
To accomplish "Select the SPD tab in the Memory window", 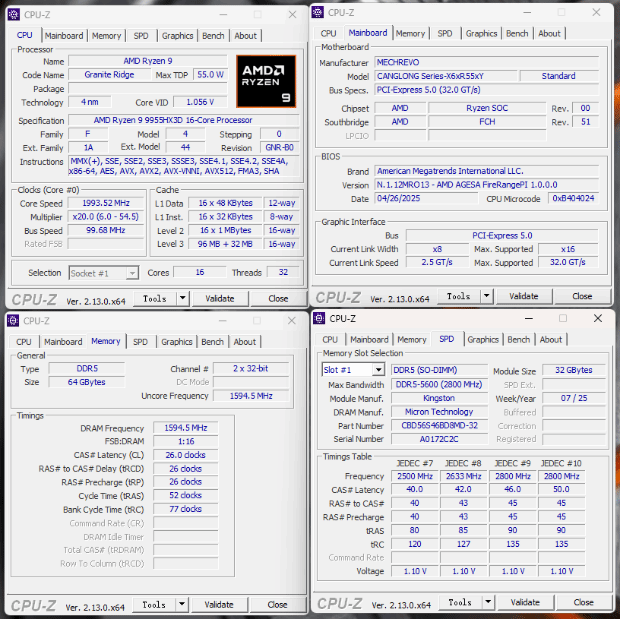I will tap(140, 342).
